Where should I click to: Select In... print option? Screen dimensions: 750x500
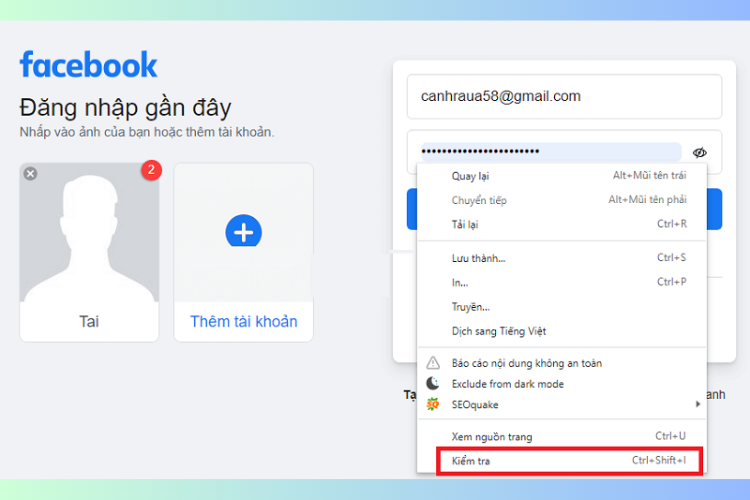pyautogui.click(x=562, y=282)
